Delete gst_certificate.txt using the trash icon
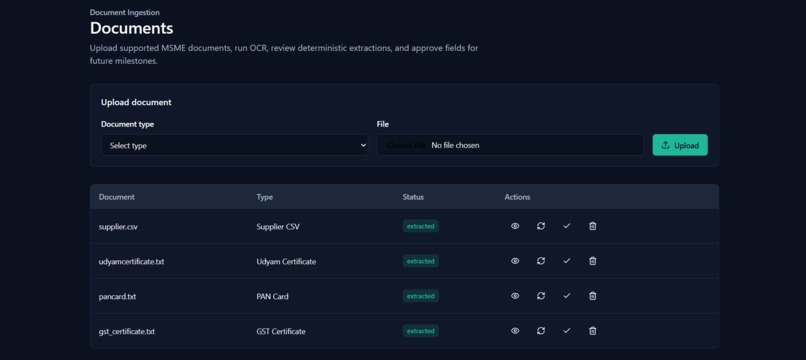 pyautogui.click(x=593, y=331)
